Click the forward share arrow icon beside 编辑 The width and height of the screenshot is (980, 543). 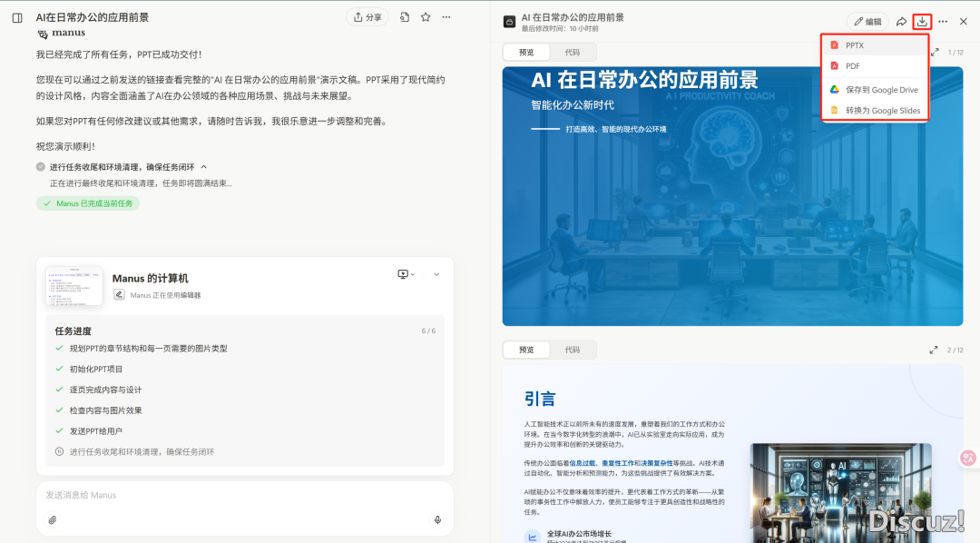(901, 21)
